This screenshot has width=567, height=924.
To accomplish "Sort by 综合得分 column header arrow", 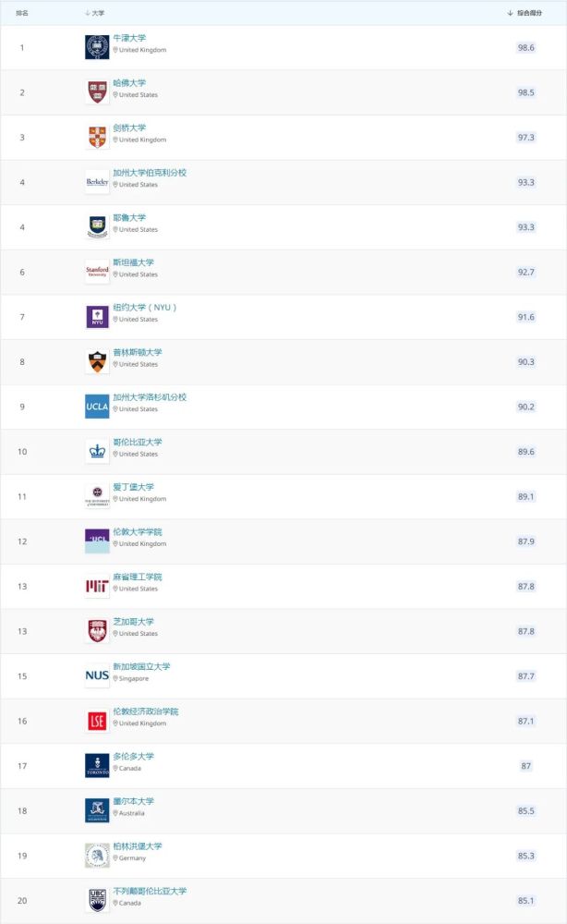I will tap(510, 13).
